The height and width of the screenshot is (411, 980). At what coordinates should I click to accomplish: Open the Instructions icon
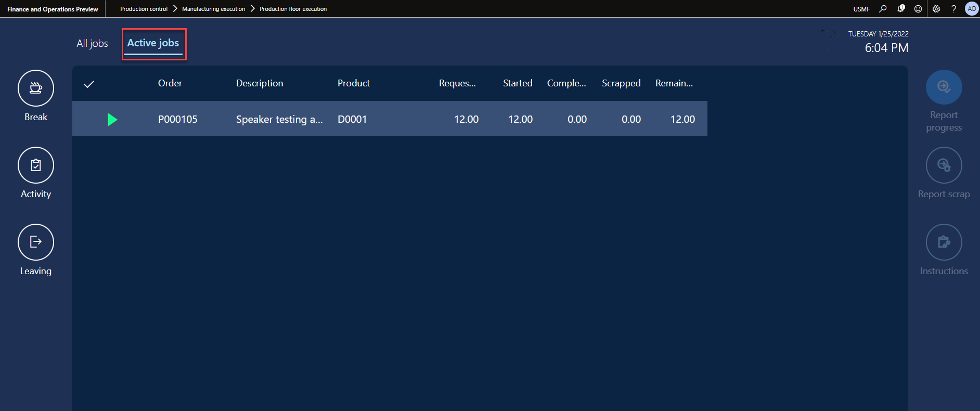point(944,242)
